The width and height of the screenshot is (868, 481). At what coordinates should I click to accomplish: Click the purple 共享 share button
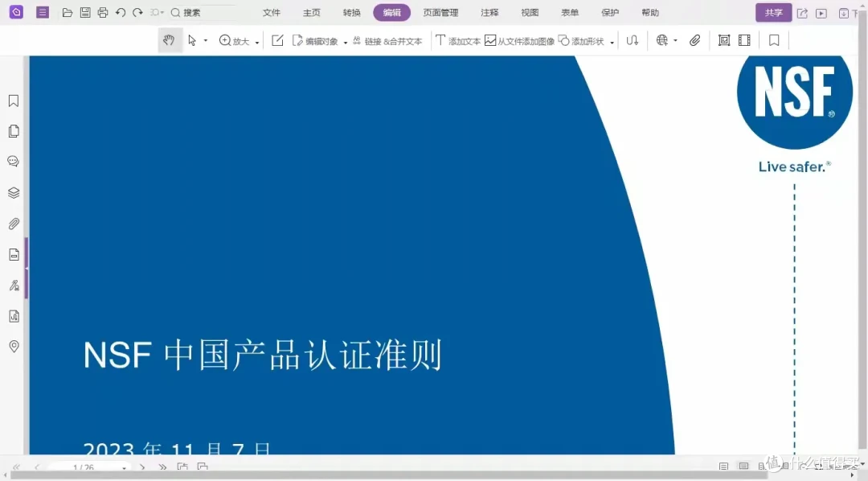click(773, 12)
